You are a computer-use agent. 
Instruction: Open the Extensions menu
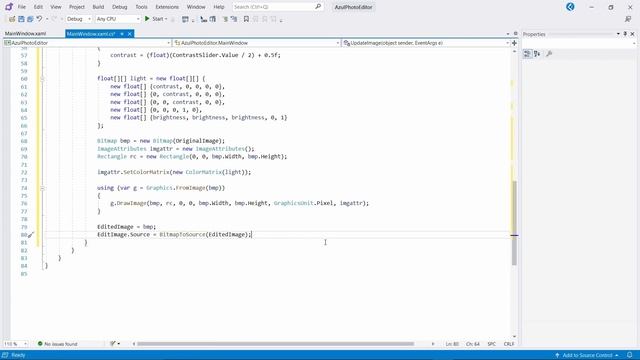(x=167, y=7)
